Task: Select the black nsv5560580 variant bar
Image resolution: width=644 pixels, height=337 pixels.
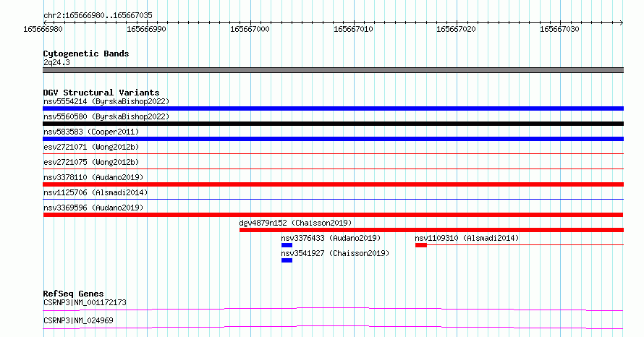Action: click(x=333, y=124)
